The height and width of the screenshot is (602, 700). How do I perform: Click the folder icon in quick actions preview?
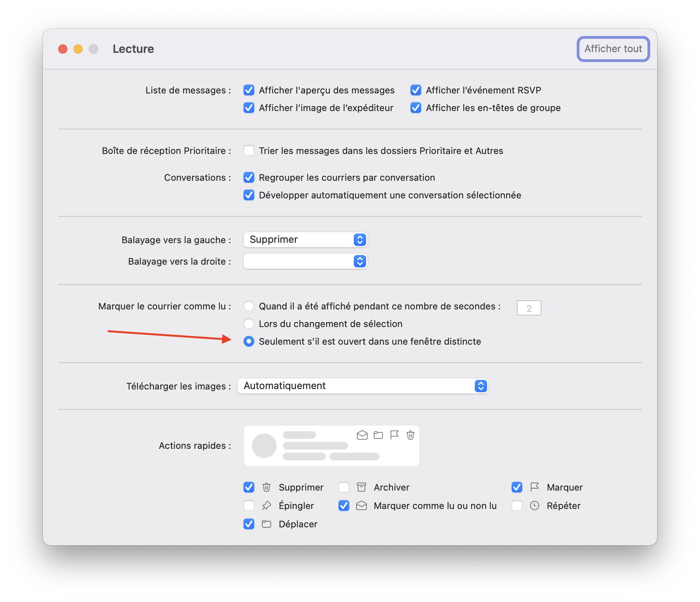tap(378, 435)
